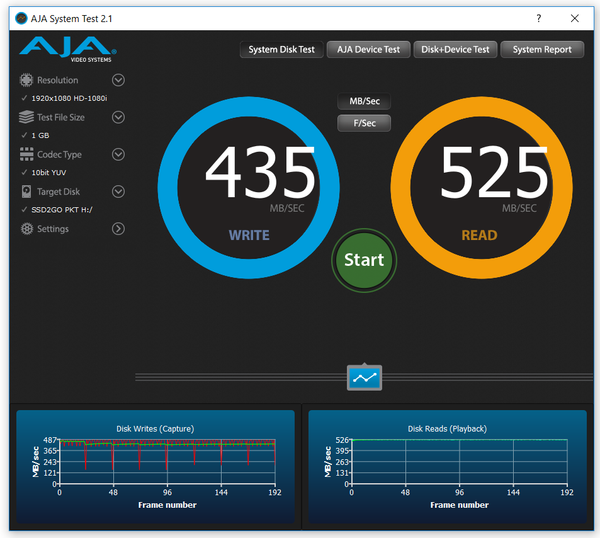Open the System Report tab
This screenshot has height=538, width=600.
click(542, 49)
